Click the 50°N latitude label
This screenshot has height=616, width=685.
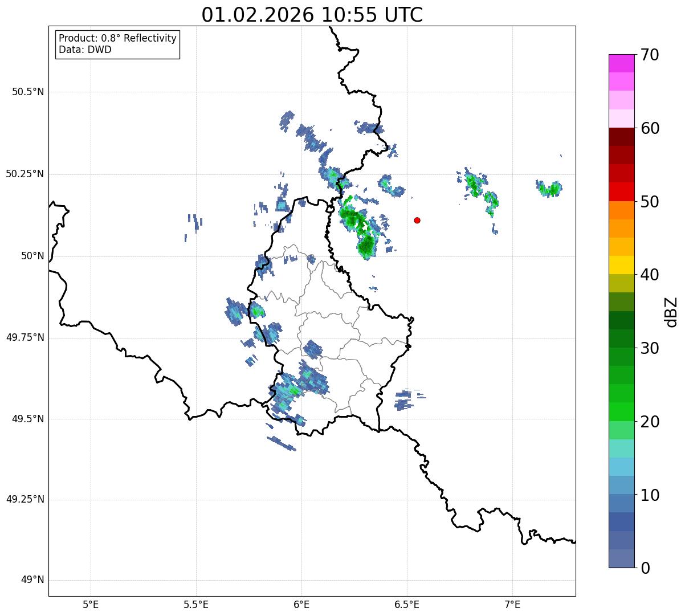click(32, 256)
